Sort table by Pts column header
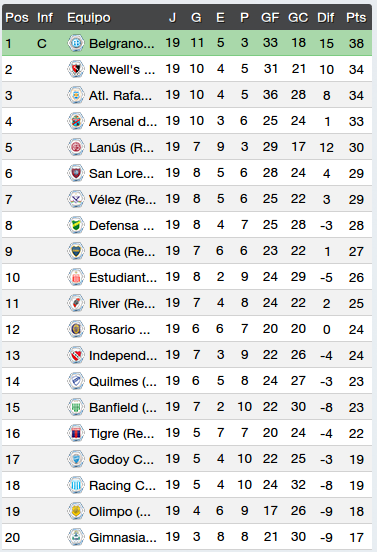Viewport: 377px width, 552px height. tap(356, 17)
